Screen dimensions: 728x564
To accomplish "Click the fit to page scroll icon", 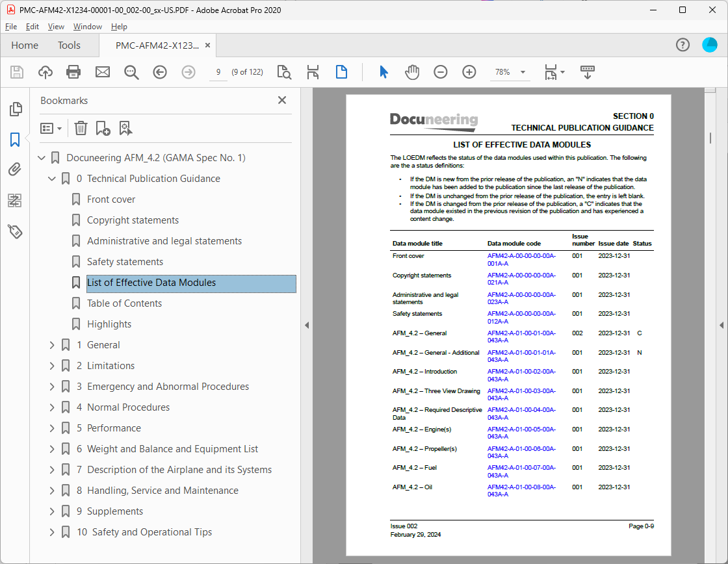I will (313, 72).
